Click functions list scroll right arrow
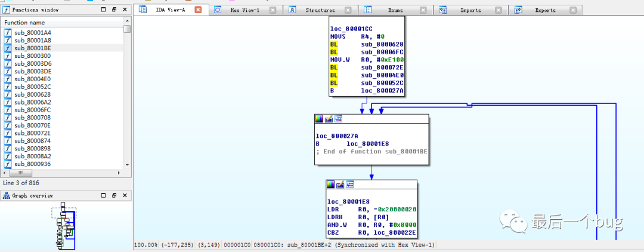The image size is (644, 252). pyautogui.click(x=120, y=173)
